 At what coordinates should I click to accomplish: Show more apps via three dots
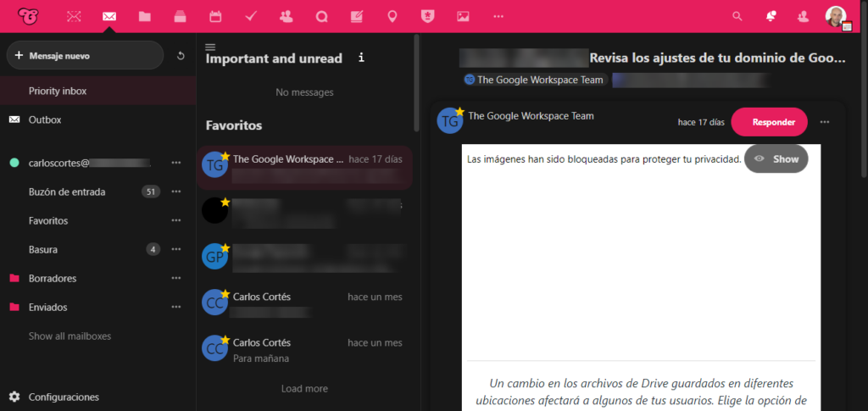[x=498, y=17]
